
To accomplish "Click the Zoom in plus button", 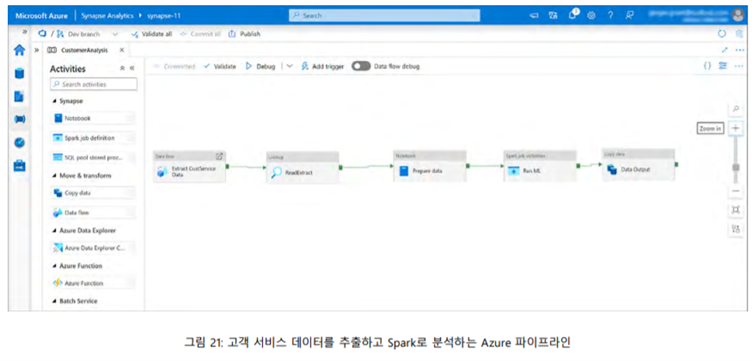I will [x=736, y=128].
